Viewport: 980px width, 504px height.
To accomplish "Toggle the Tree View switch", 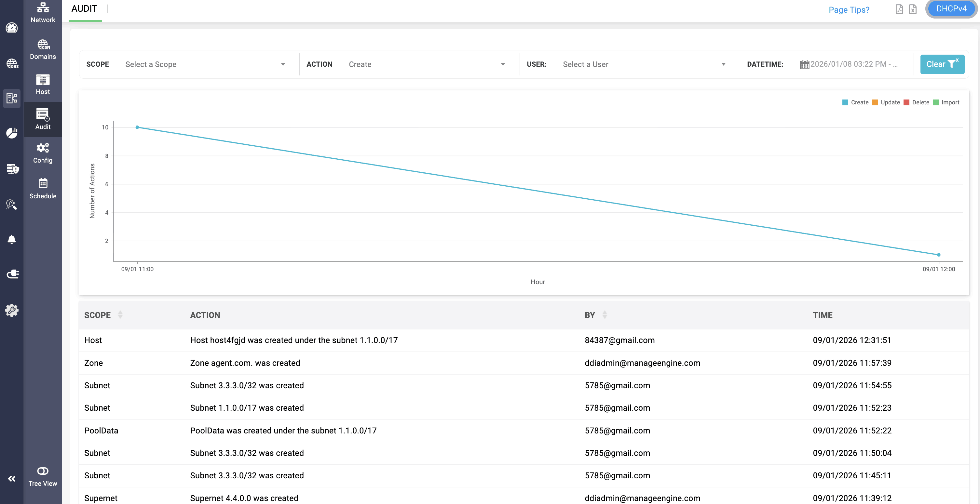I will [x=43, y=471].
